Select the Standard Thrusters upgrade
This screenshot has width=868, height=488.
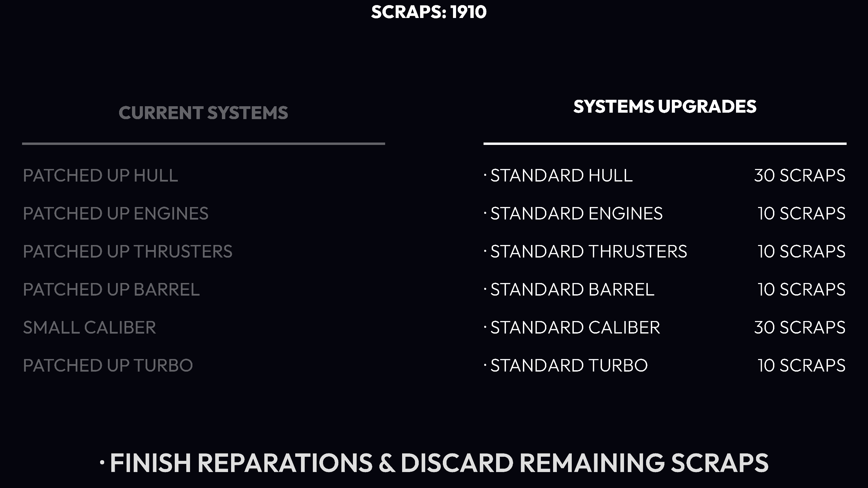[x=588, y=251]
